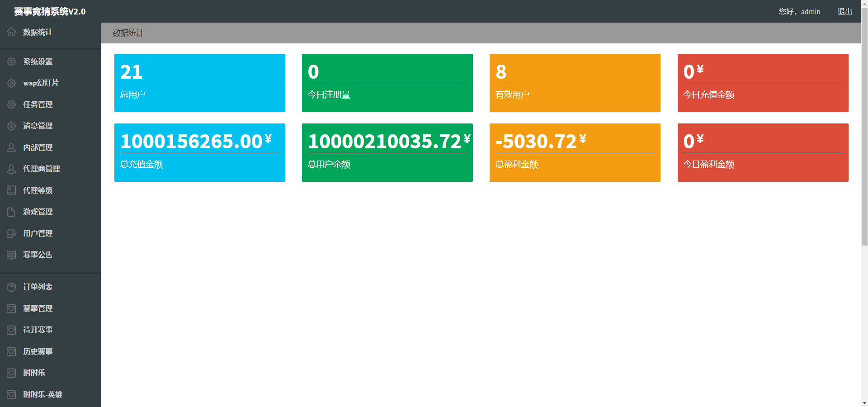Screen dimensions: 868x407
Task: Go to 代理商管理 in sidebar
Action: point(50,169)
